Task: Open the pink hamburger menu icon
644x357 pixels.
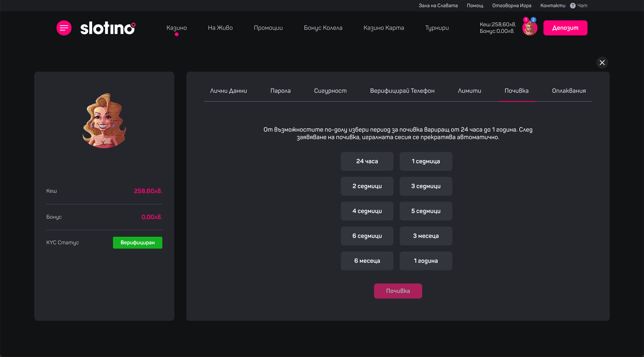Action: [64, 28]
